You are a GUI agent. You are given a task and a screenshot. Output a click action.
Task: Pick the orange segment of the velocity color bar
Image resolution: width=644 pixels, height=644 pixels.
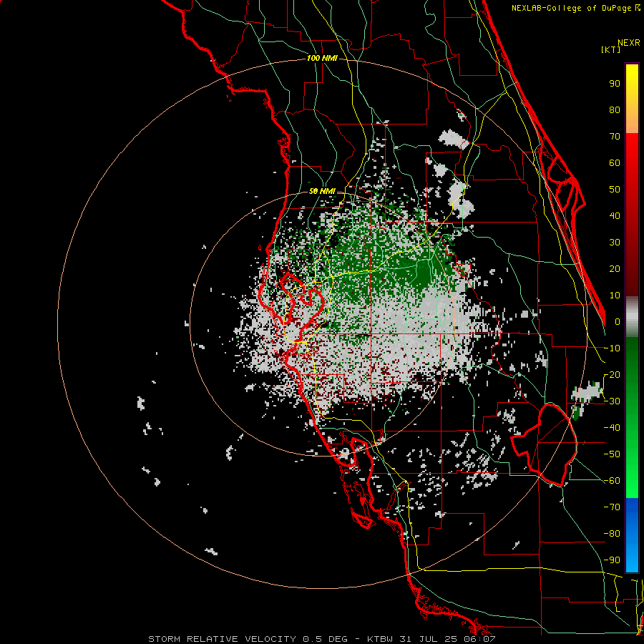(632, 119)
